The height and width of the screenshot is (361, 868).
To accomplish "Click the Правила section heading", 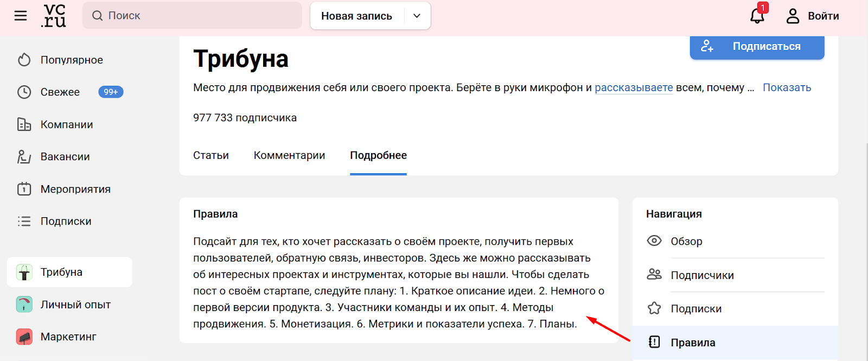I will pos(215,214).
